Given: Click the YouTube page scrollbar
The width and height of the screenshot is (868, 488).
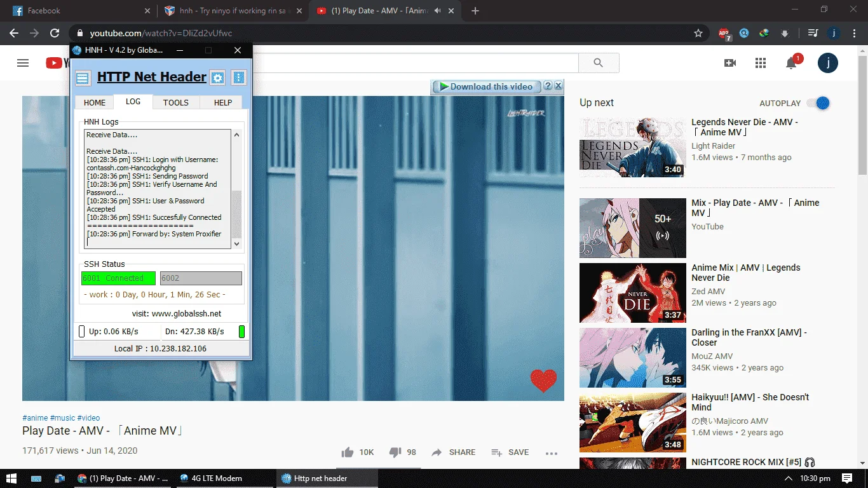Looking at the screenshot, I should (863, 114).
